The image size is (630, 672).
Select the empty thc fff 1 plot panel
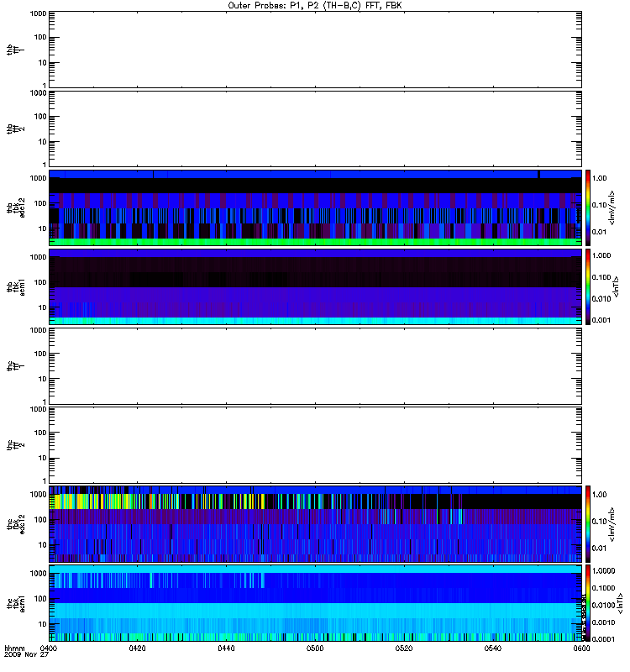tap(315, 366)
